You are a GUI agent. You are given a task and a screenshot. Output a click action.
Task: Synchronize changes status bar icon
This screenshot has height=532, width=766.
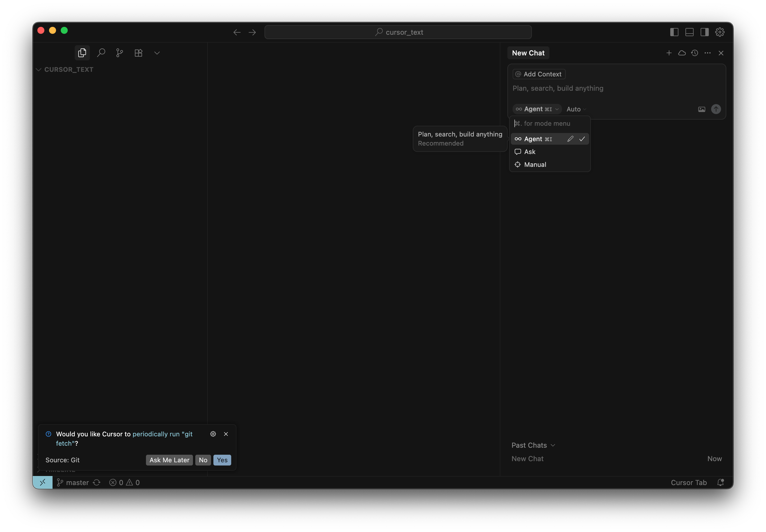click(97, 483)
